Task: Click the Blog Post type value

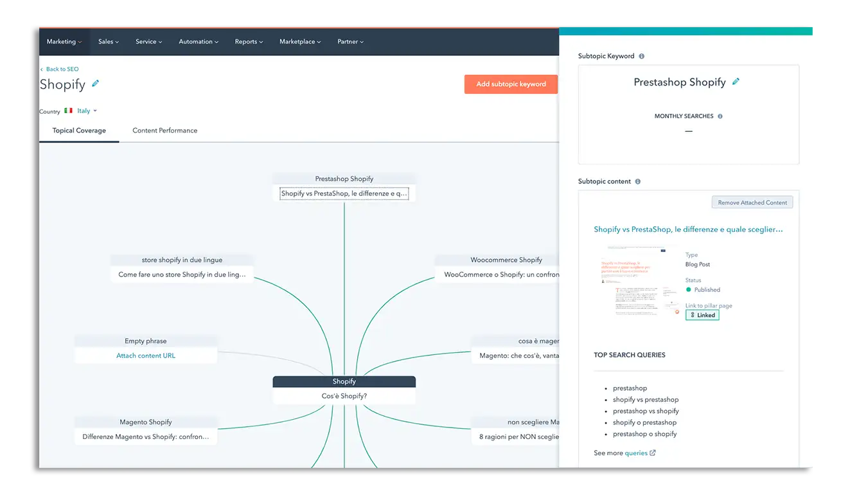Action: tap(698, 264)
